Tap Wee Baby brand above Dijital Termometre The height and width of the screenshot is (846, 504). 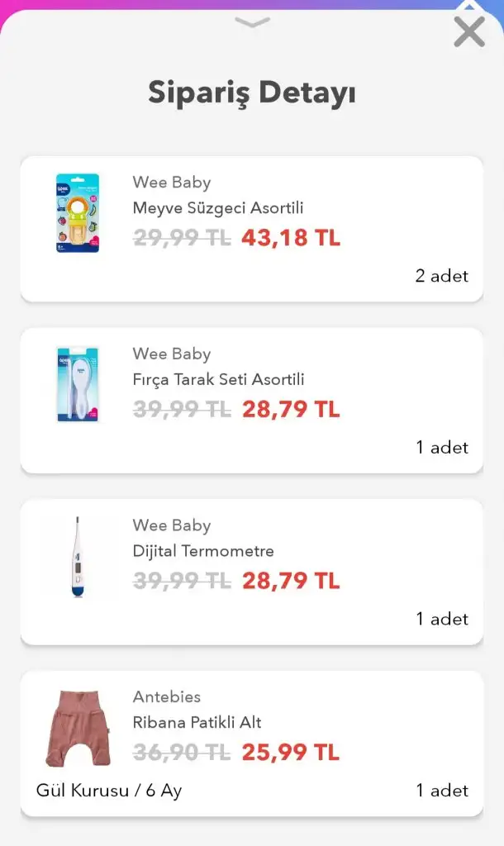point(172,525)
